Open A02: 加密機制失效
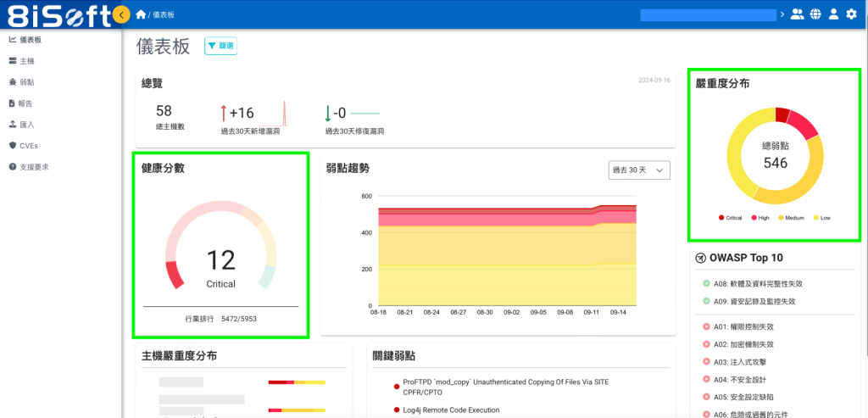This screenshot has width=868, height=418. tap(743, 344)
